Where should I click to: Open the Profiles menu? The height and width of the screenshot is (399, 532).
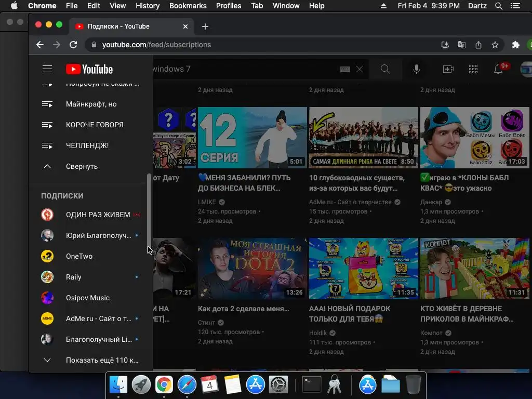[x=229, y=6]
